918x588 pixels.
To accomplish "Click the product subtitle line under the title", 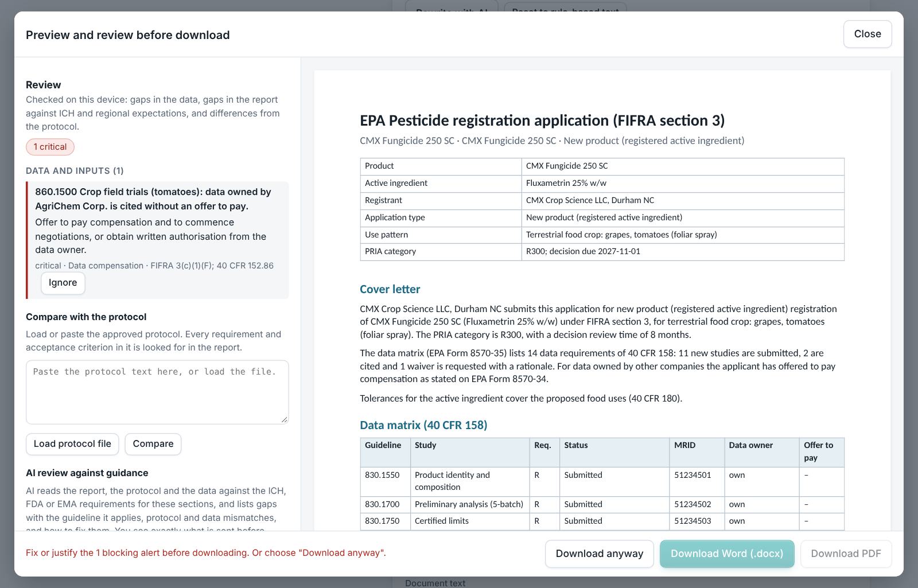I will (x=552, y=141).
